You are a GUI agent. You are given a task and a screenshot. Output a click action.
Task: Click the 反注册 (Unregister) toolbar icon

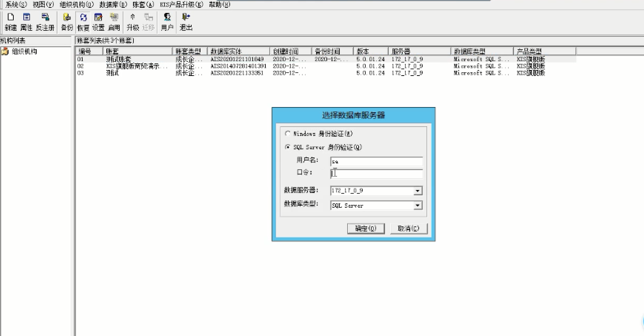[x=45, y=21]
